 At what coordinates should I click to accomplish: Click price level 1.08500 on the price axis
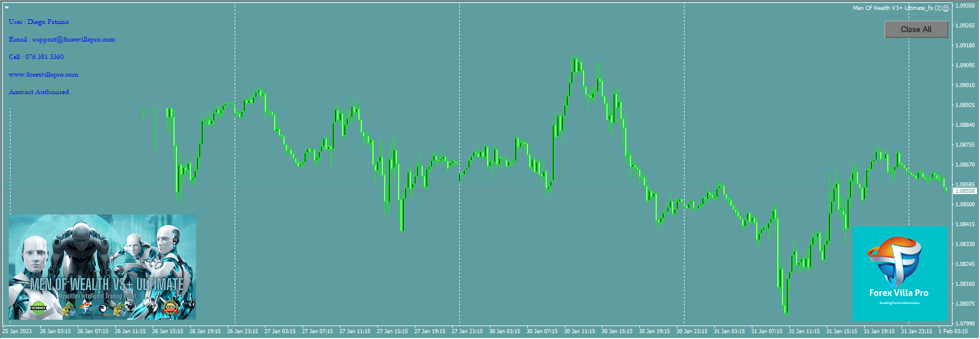click(965, 205)
